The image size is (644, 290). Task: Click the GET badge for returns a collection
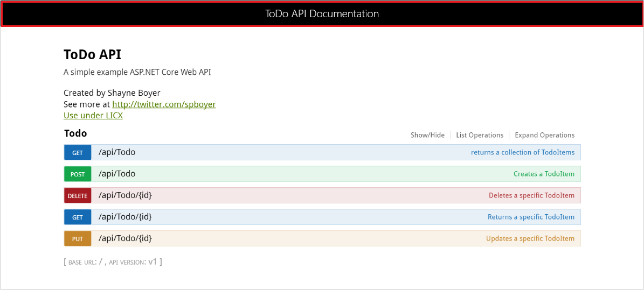click(78, 153)
